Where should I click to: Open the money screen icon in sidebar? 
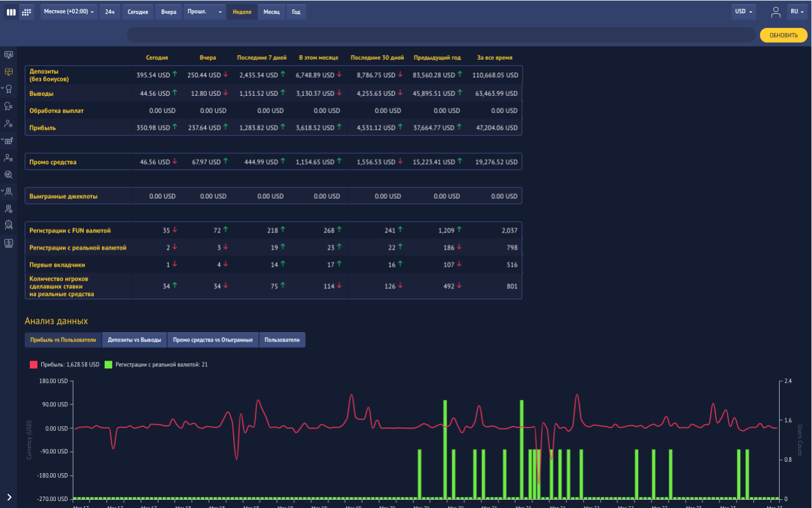click(x=8, y=243)
